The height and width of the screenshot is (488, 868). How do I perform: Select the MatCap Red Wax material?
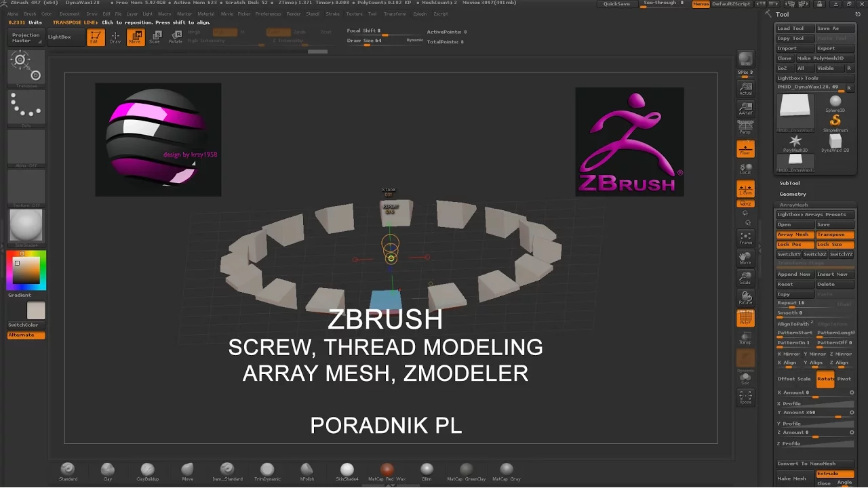click(x=387, y=471)
